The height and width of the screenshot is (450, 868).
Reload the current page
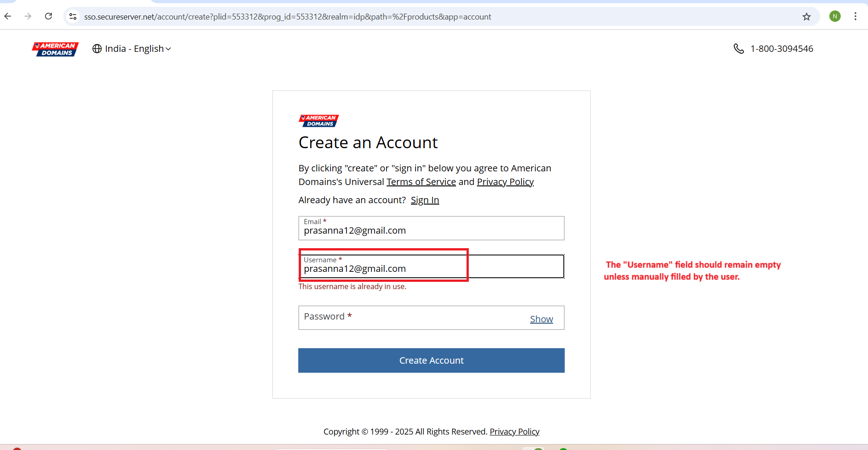(49, 16)
